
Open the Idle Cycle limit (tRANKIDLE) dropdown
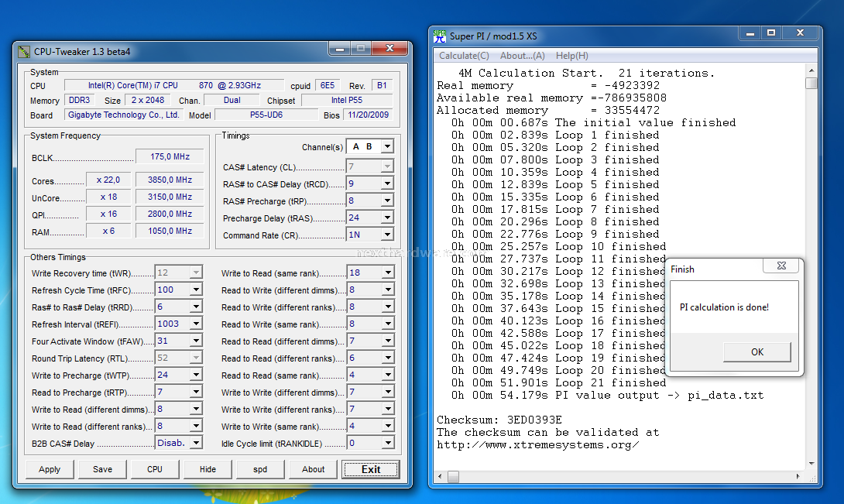[x=388, y=443]
